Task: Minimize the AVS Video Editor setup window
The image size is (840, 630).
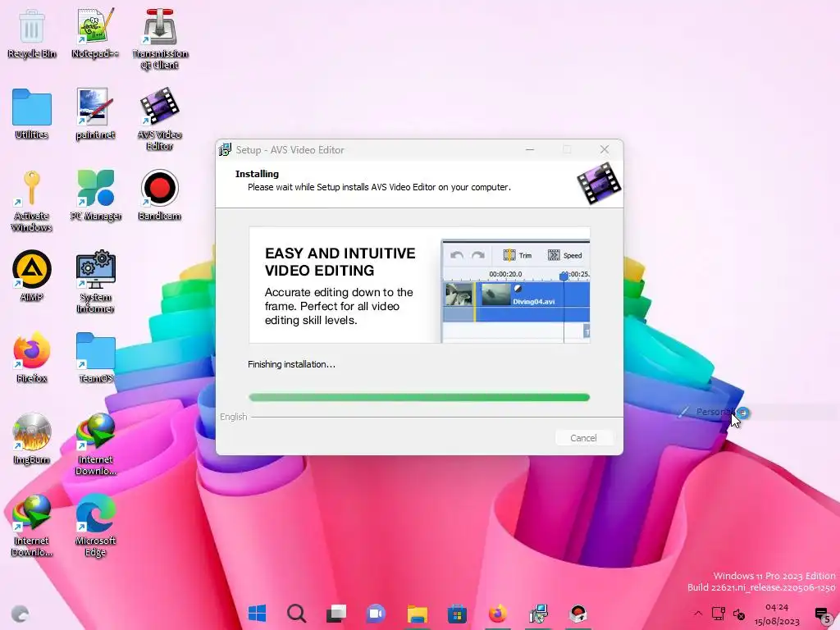Action: 530,150
